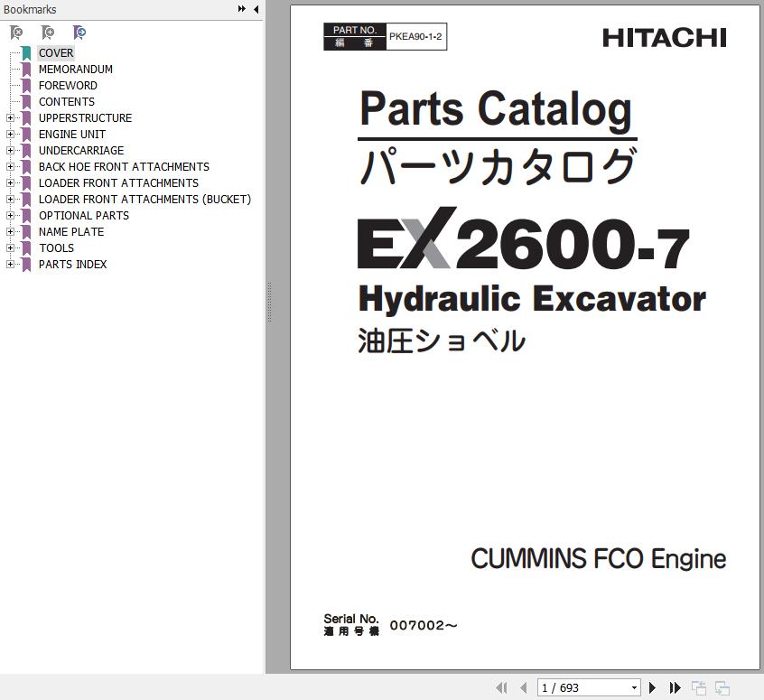
Task: Click the bookmark icon beside COVER
Action: [x=26, y=53]
